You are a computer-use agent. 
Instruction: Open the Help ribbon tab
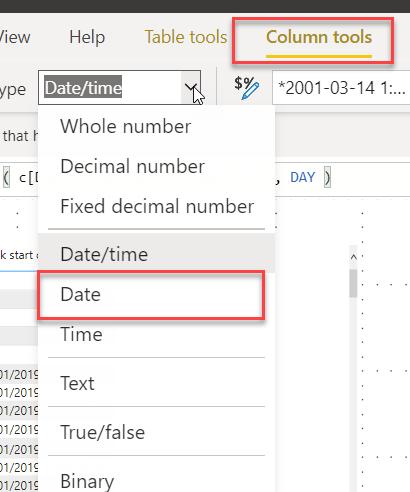click(87, 37)
